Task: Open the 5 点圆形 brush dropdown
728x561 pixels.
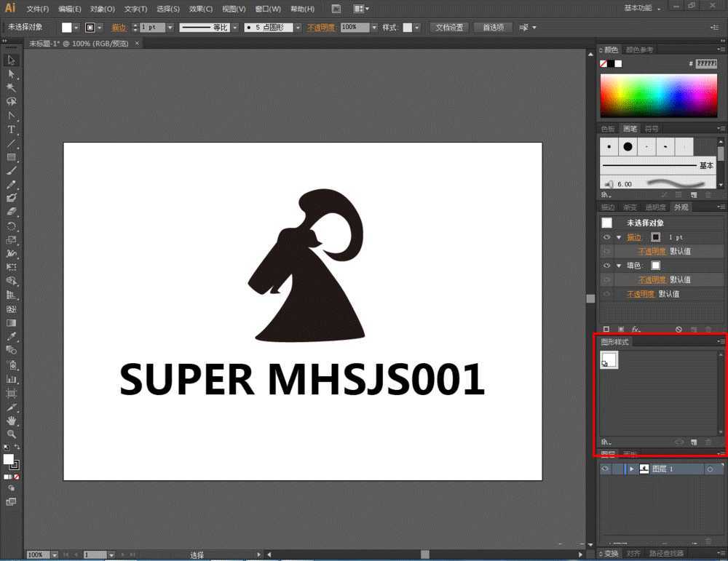Action: click(x=298, y=28)
